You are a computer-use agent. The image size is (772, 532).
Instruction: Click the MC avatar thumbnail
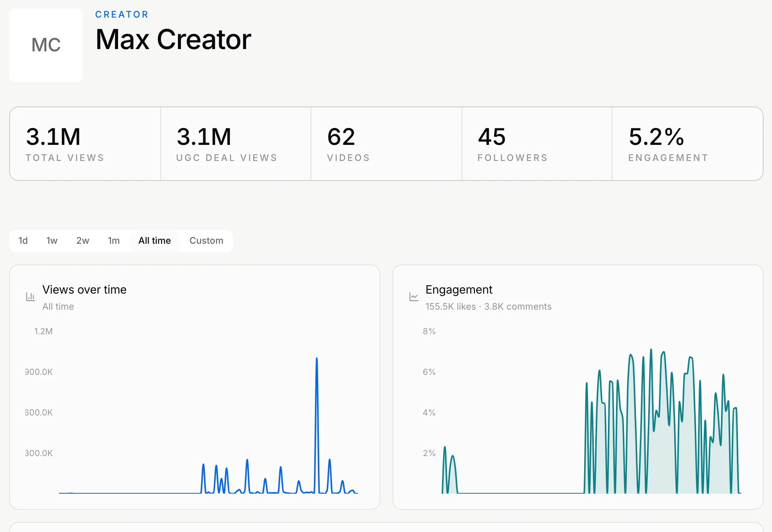tap(46, 45)
